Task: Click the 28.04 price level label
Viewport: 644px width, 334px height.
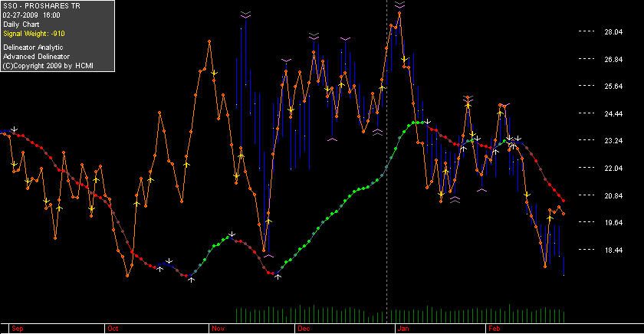Action: [x=613, y=32]
